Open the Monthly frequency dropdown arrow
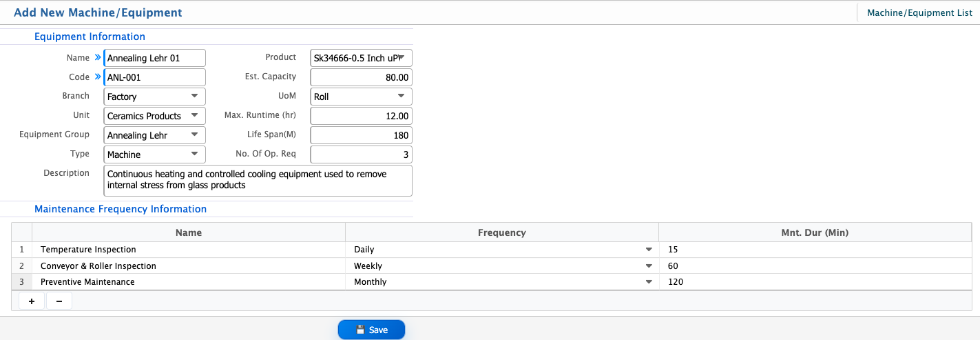Image resolution: width=980 pixels, height=340 pixels. [x=649, y=282]
